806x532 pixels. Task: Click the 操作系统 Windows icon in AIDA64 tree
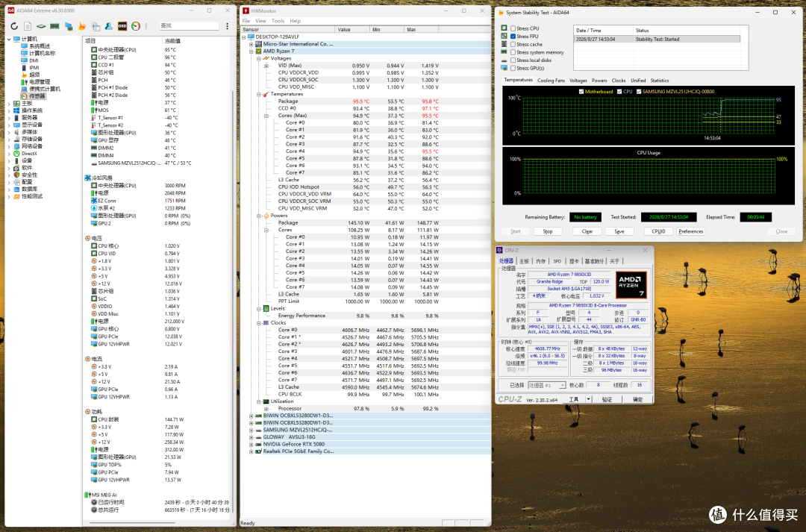pos(16,110)
